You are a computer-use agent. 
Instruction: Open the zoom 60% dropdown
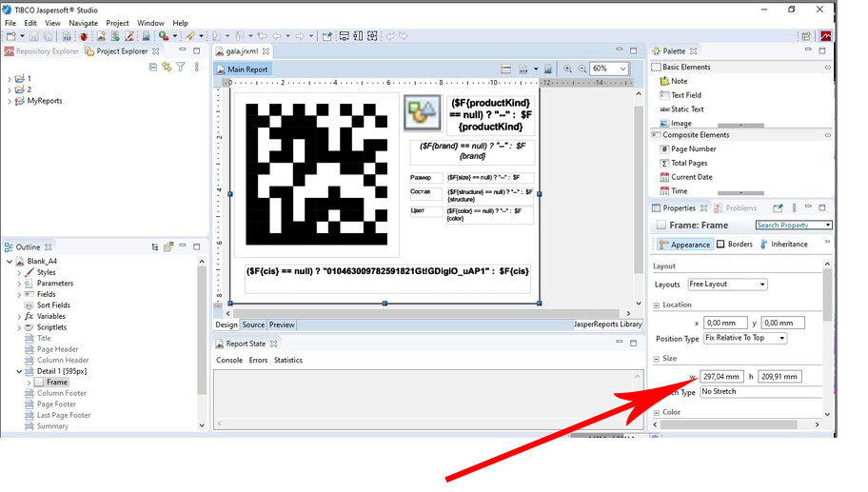pyautogui.click(x=622, y=69)
